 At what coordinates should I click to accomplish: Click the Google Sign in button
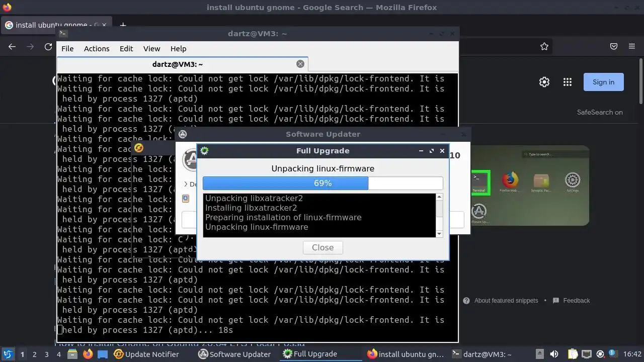[603, 82]
